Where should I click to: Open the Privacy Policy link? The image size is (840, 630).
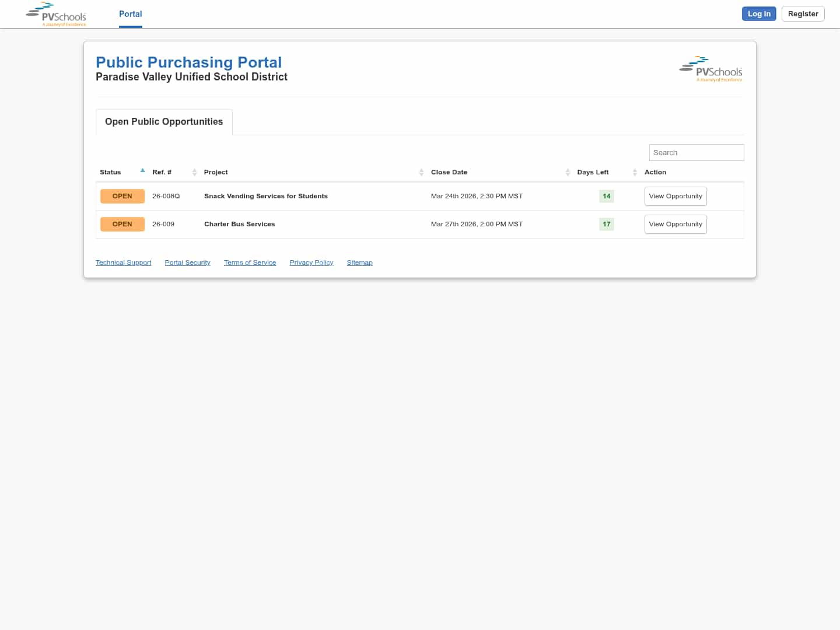(311, 262)
